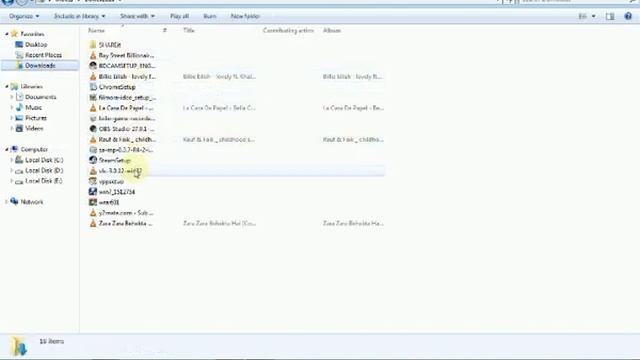Select the win7 file name
The image size is (640, 360).
pyautogui.click(x=117, y=192)
